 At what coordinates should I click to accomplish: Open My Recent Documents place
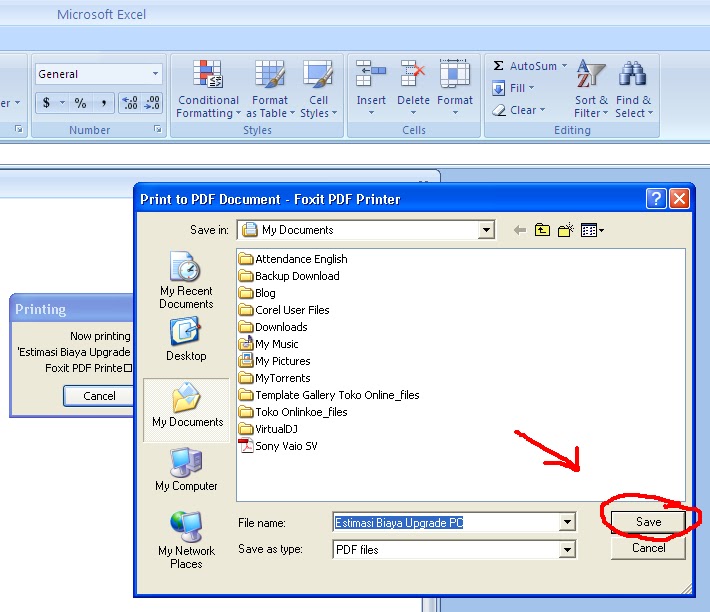[x=186, y=280]
